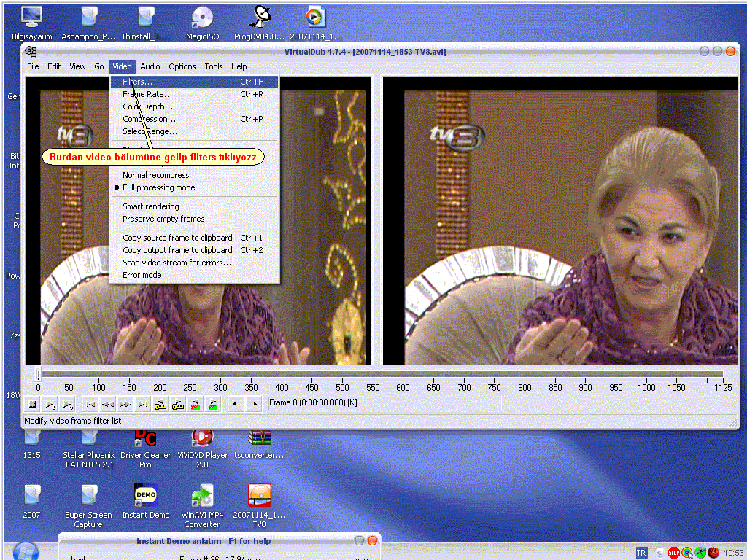Open the Help menu
The image size is (747, 560).
tap(239, 66)
